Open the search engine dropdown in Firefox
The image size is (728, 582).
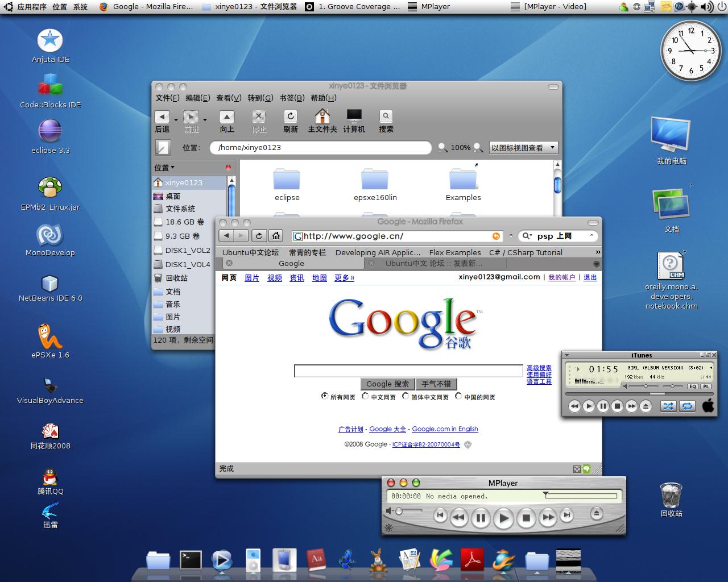click(527, 236)
